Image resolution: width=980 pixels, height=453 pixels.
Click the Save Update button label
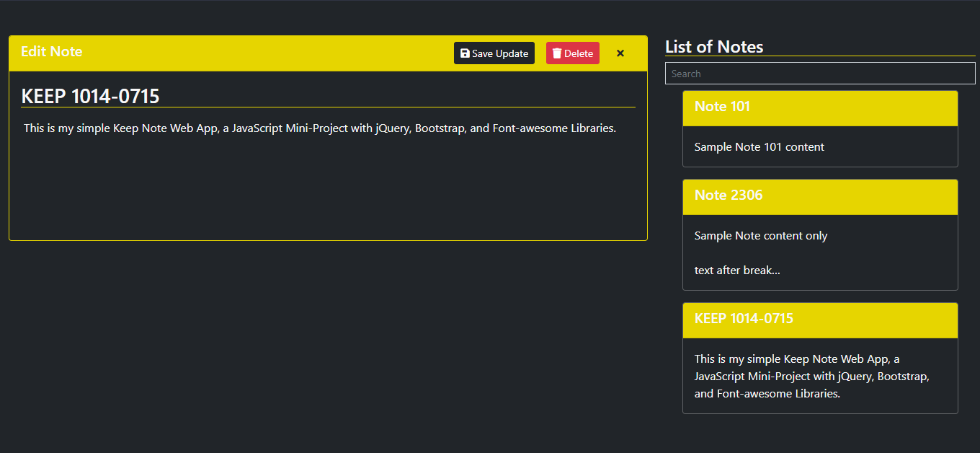click(x=500, y=53)
